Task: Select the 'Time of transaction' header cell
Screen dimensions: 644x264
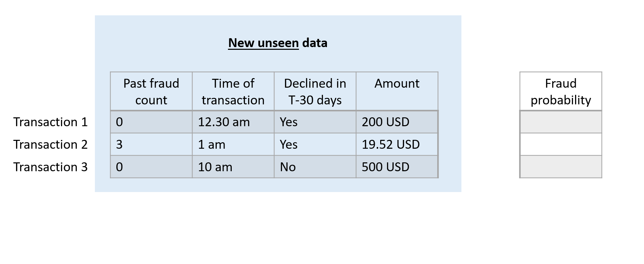Action: coord(233,91)
